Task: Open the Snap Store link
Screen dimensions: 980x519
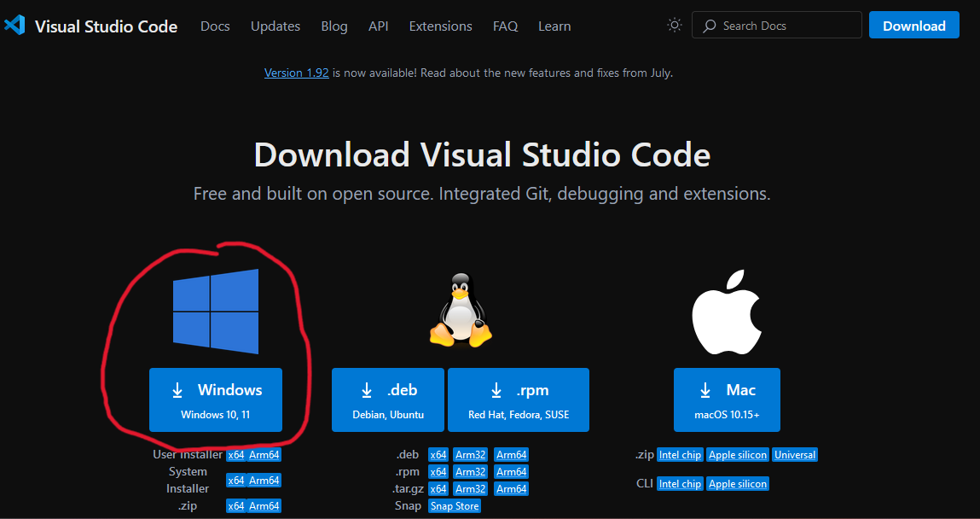Action: click(x=455, y=506)
